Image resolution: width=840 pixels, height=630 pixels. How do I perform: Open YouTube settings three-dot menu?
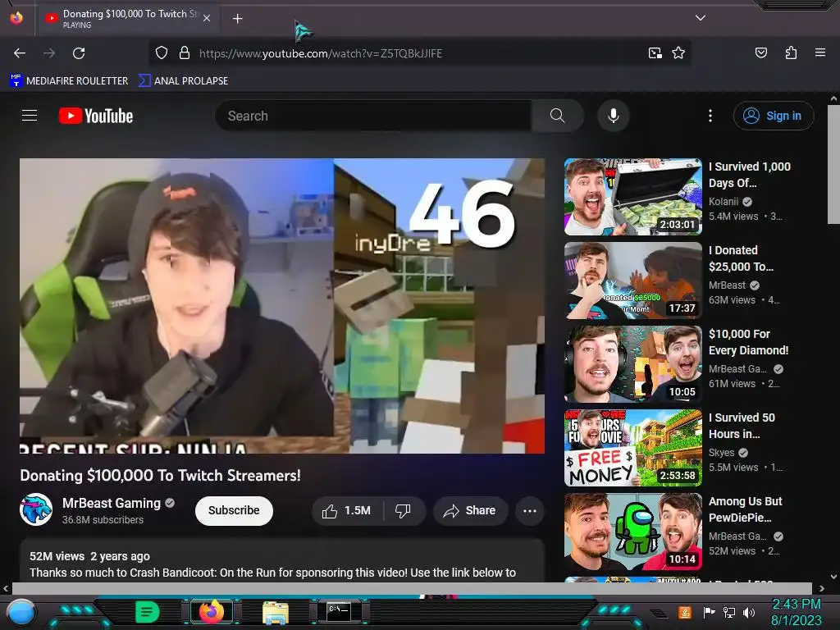pos(710,116)
